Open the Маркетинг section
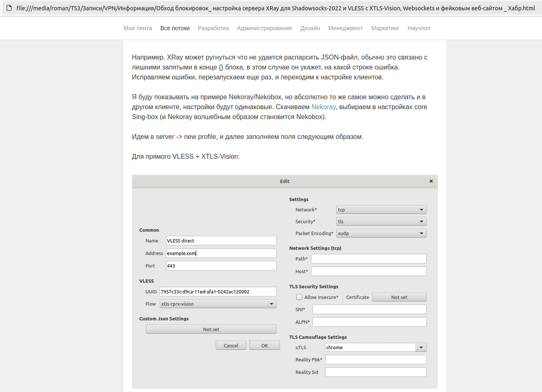This screenshot has height=392, width=542. click(x=385, y=28)
